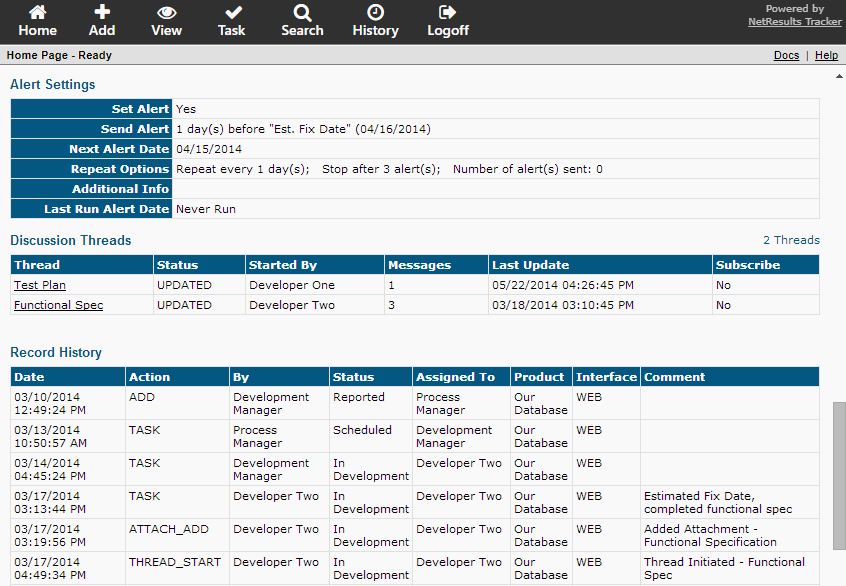Click the vertical scrollbar thumb

click(839, 475)
